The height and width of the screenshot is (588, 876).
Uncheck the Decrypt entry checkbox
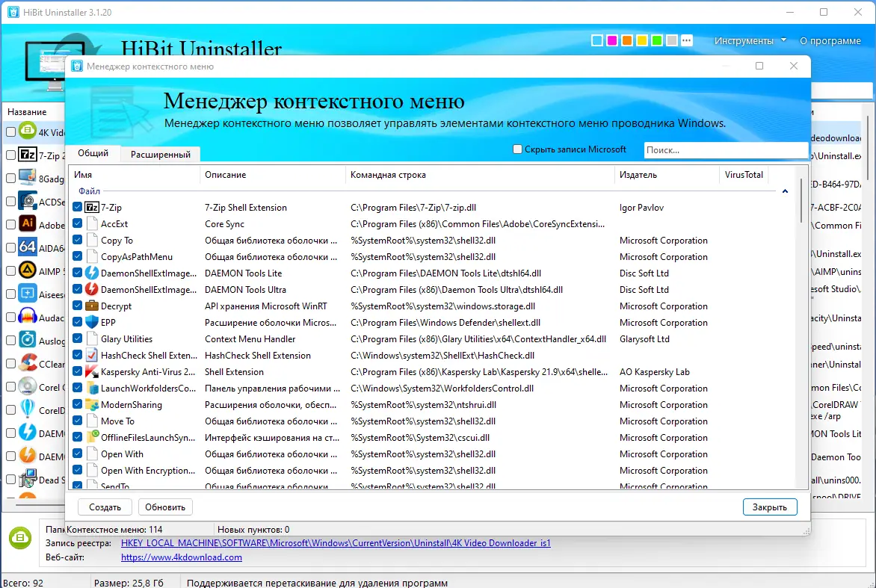tap(78, 306)
